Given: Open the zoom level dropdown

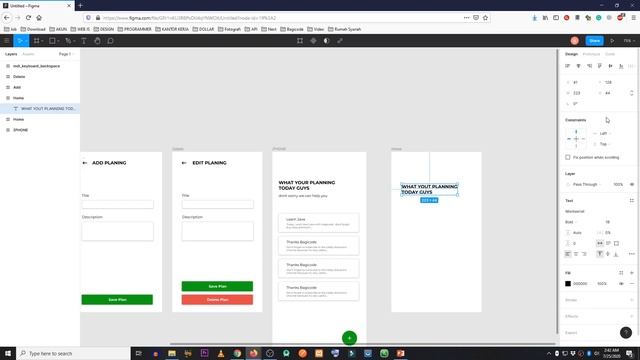Looking at the screenshot, I should (629, 41).
